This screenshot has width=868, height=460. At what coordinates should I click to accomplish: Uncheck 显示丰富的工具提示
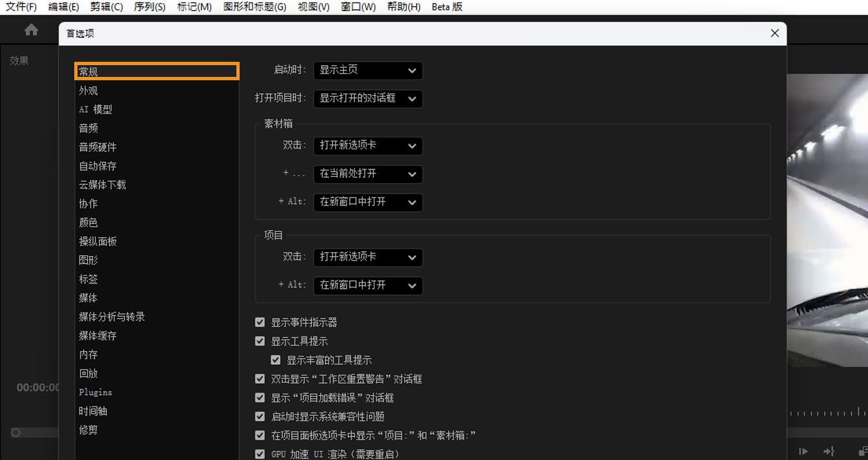[276, 360]
